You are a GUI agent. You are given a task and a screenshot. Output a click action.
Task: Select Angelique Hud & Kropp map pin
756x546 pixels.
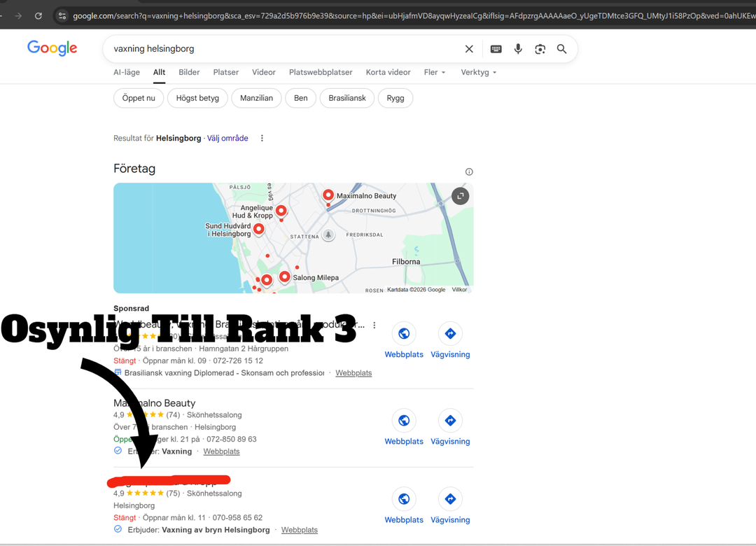(281, 210)
